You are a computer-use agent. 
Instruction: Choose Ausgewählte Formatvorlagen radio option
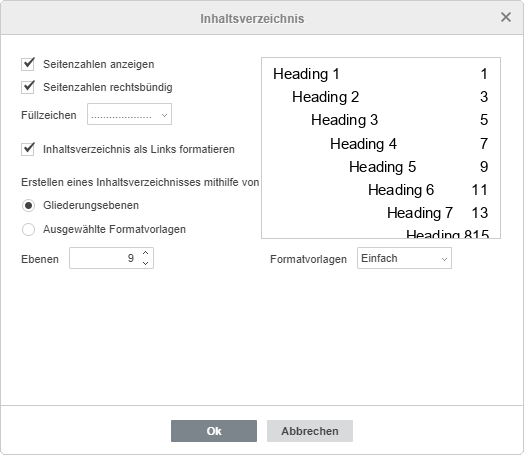click(28, 230)
